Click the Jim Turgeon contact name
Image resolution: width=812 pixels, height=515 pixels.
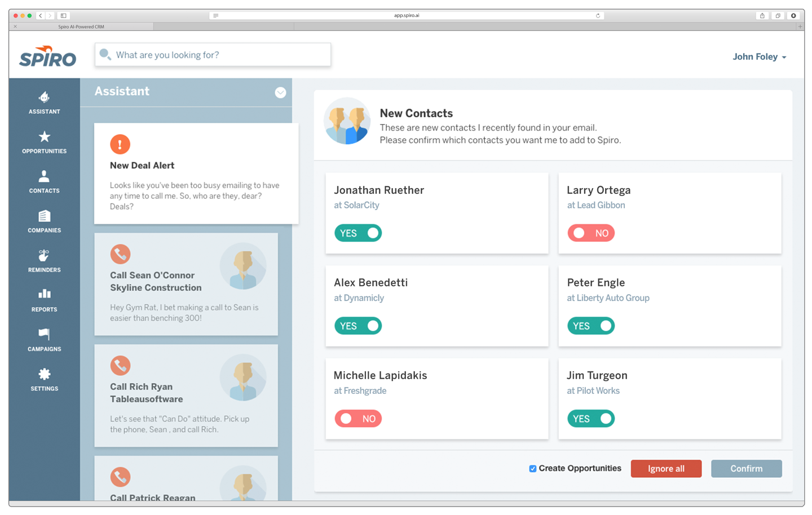click(597, 375)
